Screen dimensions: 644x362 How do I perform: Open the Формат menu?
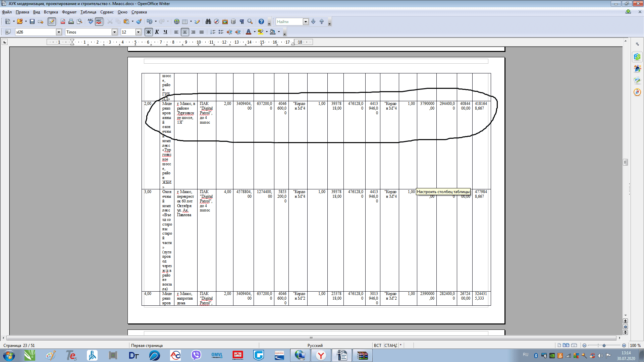(x=69, y=12)
